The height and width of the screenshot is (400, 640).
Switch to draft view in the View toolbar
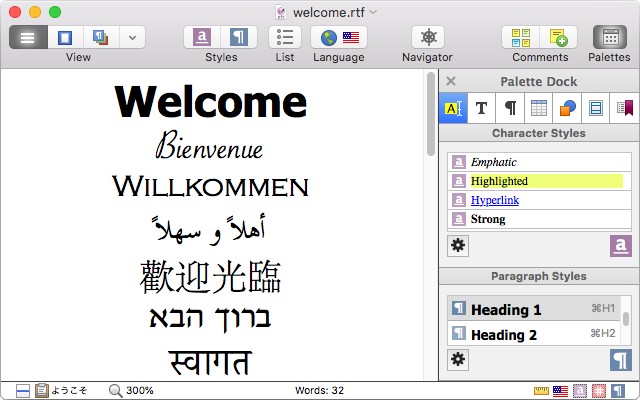pos(28,38)
